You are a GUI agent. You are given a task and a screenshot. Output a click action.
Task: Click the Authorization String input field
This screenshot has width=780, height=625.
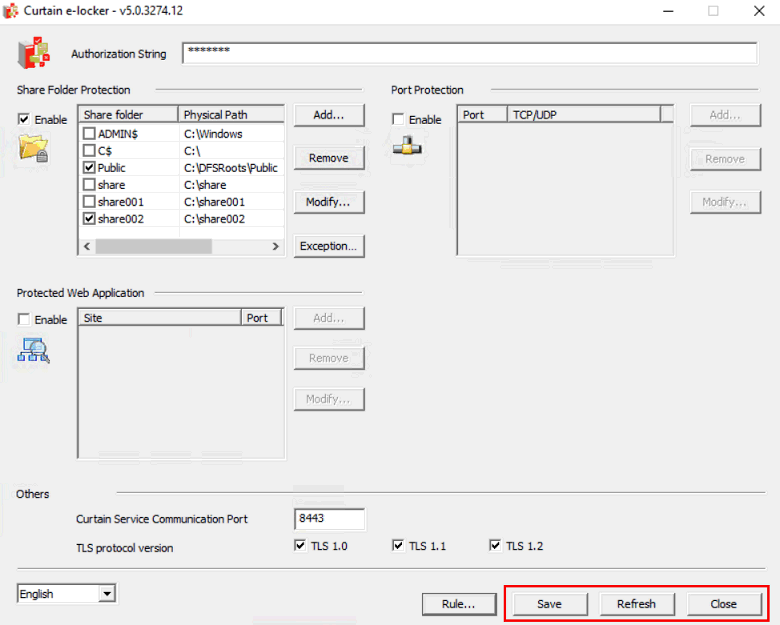[x=469, y=53]
